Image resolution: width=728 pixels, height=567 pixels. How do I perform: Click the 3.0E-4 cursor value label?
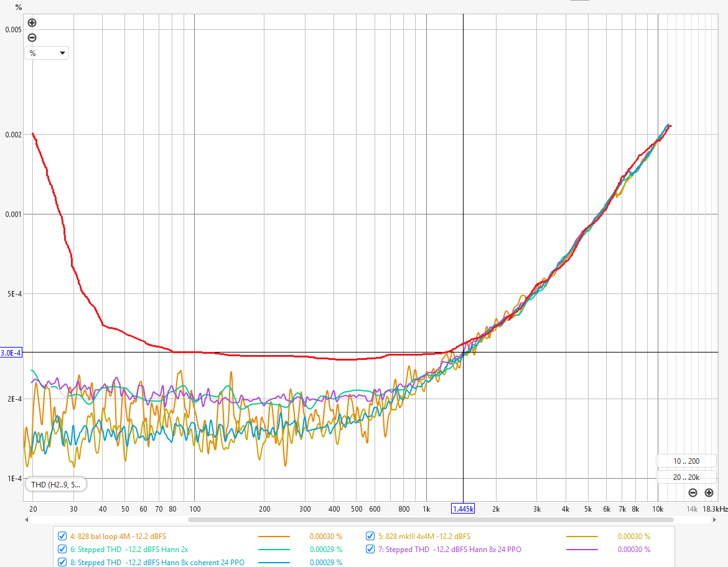[x=11, y=353]
